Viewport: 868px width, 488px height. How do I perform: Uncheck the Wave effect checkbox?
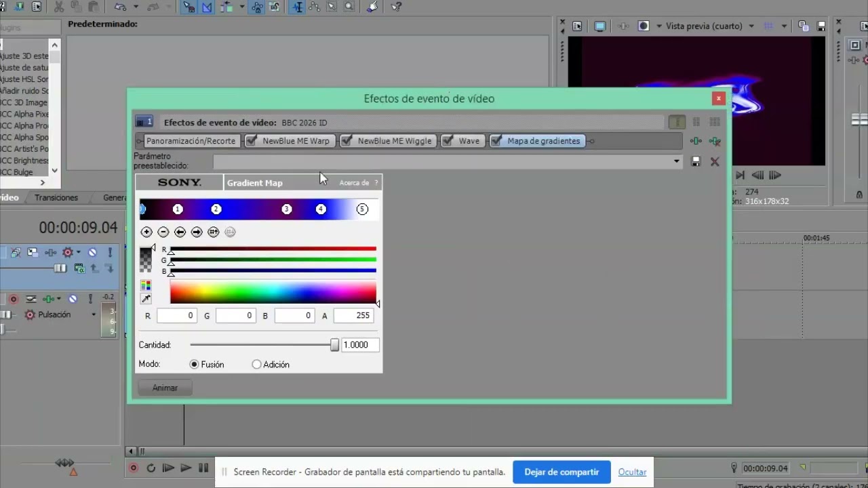pyautogui.click(x=448, y=141)
